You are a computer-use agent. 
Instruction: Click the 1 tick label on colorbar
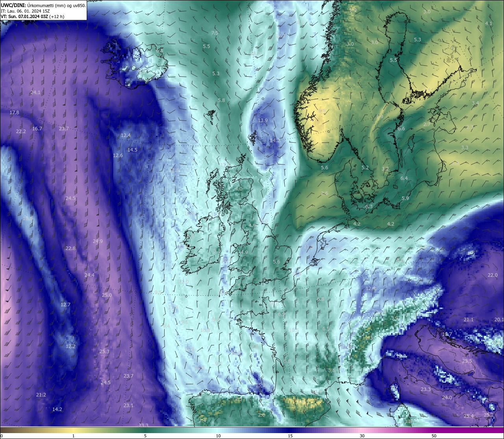[74, 436]
